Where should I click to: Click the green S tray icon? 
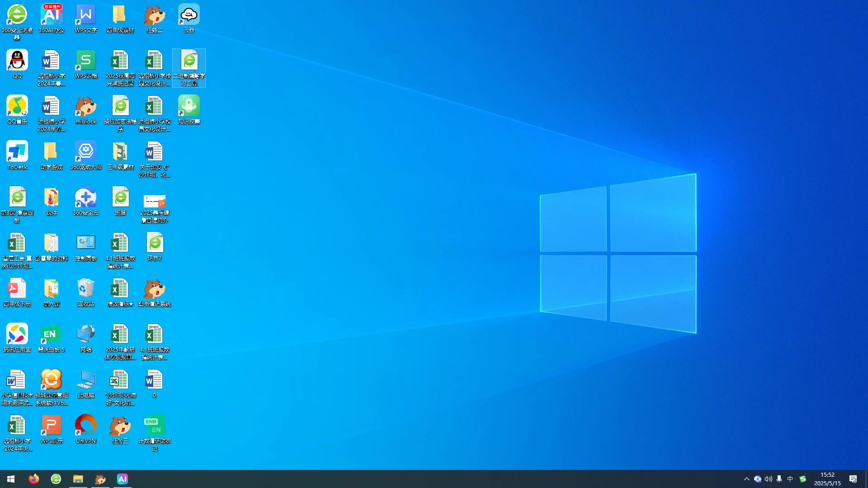(x=803, y=479)
